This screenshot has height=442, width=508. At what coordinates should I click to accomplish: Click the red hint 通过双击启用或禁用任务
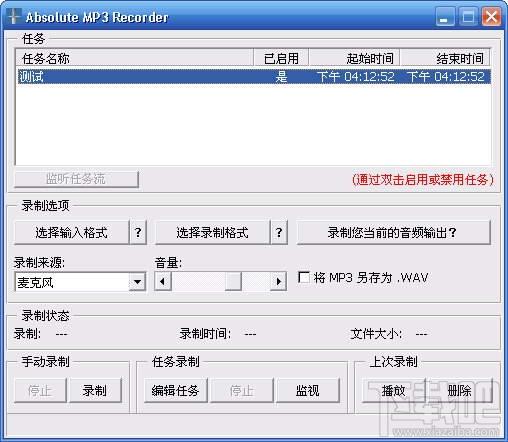[423, 179]
